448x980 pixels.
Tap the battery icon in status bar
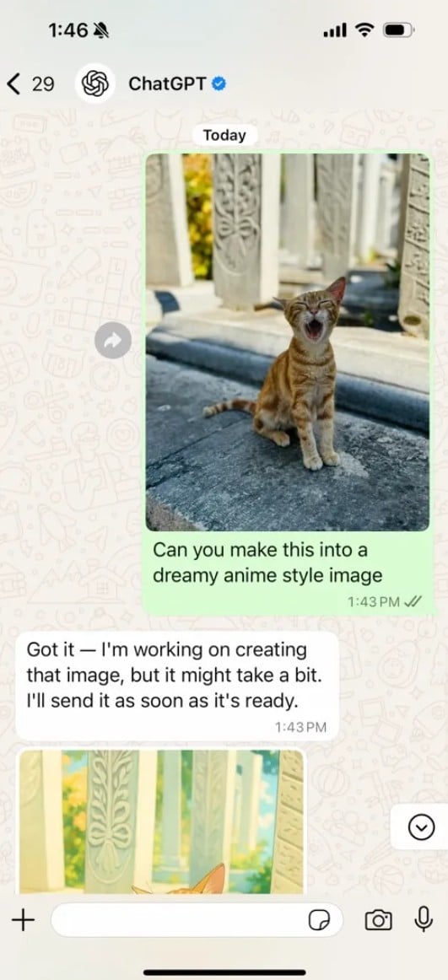point(398,30)
